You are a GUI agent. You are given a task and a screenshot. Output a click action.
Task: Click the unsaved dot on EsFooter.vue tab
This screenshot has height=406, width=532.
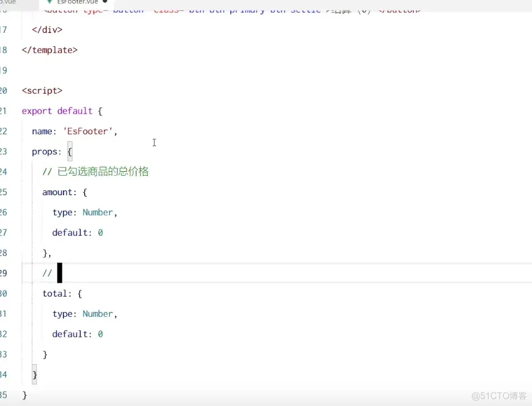point(105,2)
